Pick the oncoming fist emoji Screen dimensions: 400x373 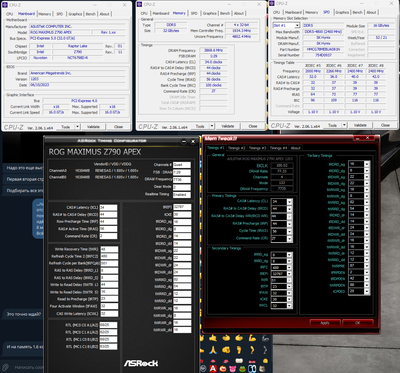(x=226, y=350)
